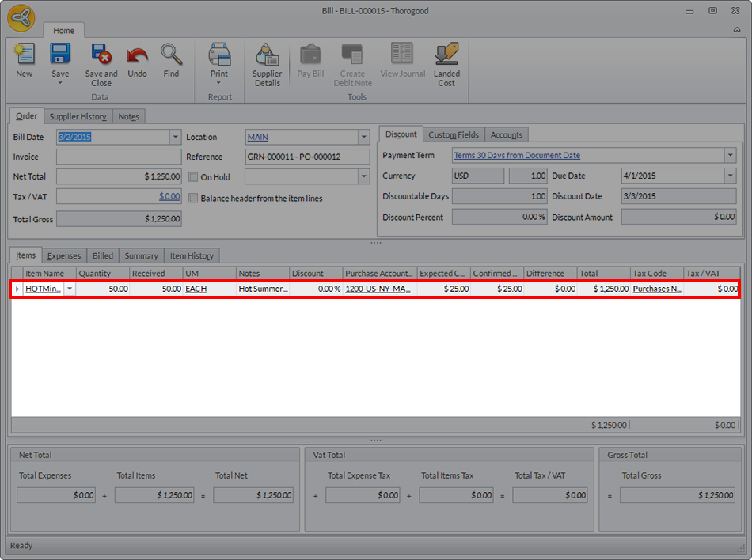Click the Tax / VAT $0.00 link

(169, 196)
